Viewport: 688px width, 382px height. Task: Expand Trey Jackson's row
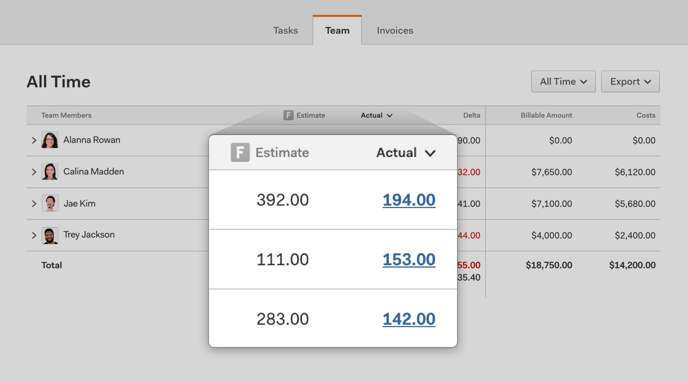click(x=34, y=235)
